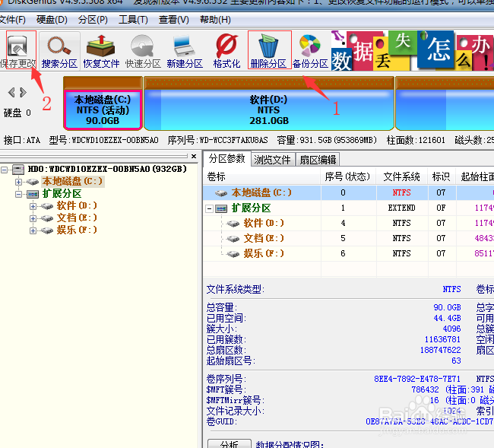Image resolution: width=494 pixels, height=448 pixels.
Task: Click the 分析 button
Action: (x=230, y=444)
